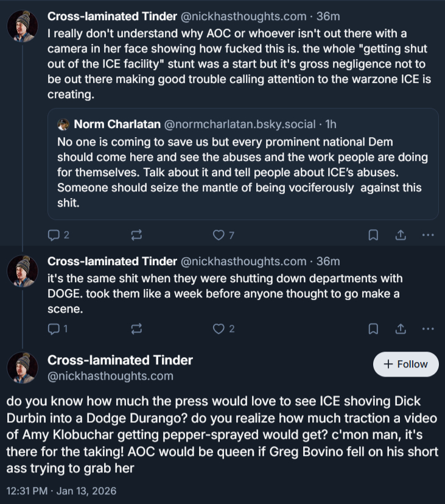
Task: Open more options on first post
Action: pos(428,235)
